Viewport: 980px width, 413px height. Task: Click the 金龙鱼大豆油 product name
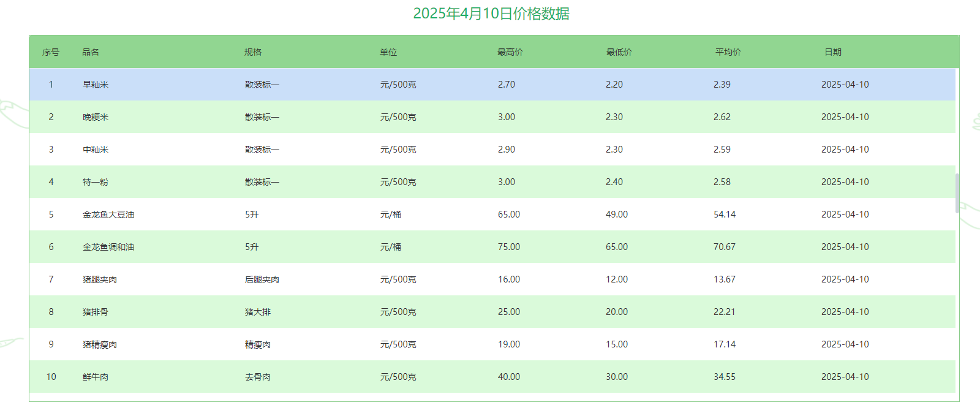click(108, 214)
